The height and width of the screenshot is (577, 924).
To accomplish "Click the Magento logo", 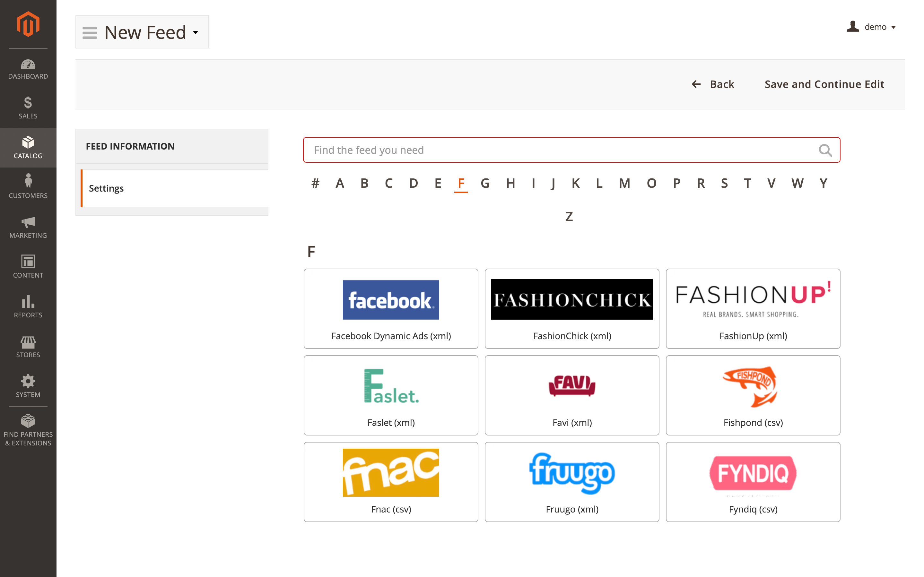I will (x=28, y=24).
